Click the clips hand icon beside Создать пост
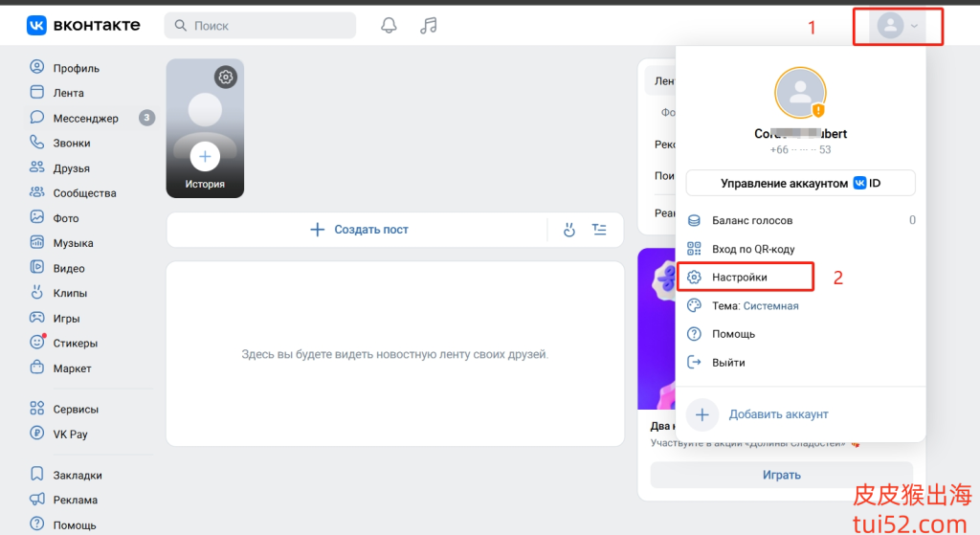The width and height of the screenshot is (980, 535). coord(568,230)
